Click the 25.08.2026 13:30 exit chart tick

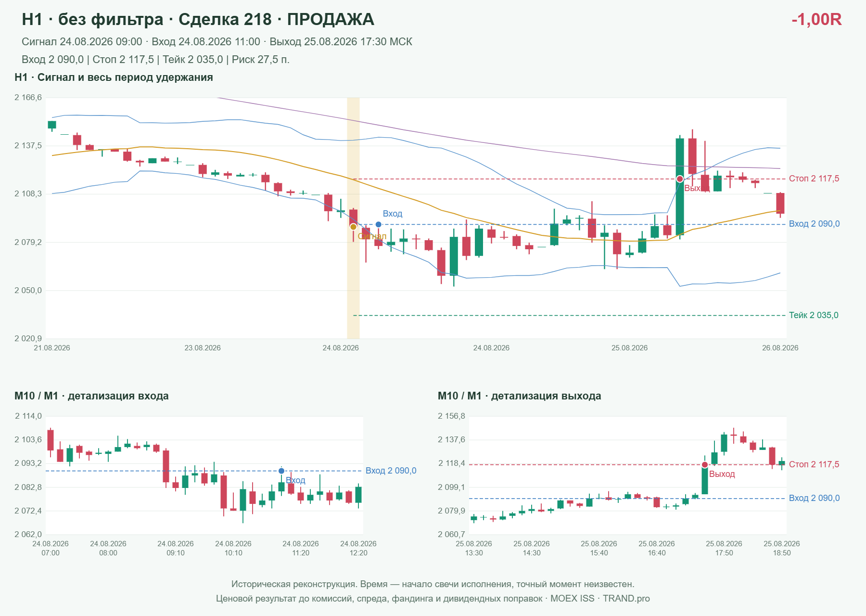point(474,548)
